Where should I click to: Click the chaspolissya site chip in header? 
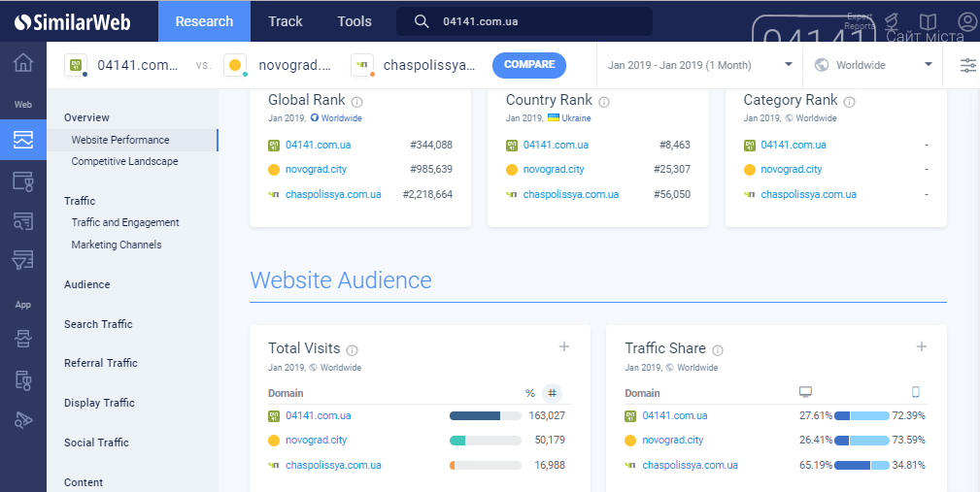(x=416, y=65)
